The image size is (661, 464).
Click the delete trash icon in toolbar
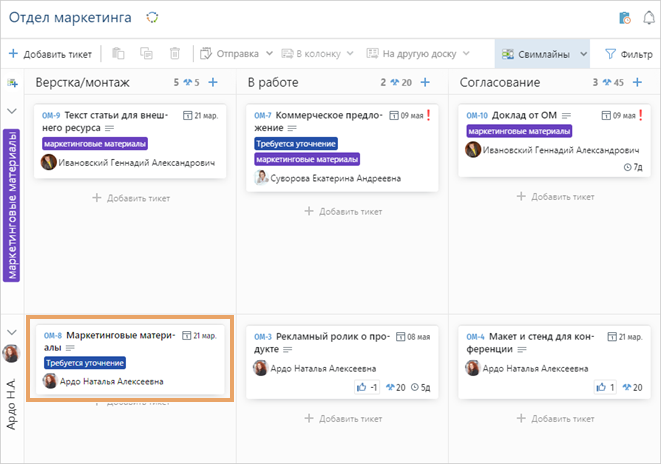(175, 53)
